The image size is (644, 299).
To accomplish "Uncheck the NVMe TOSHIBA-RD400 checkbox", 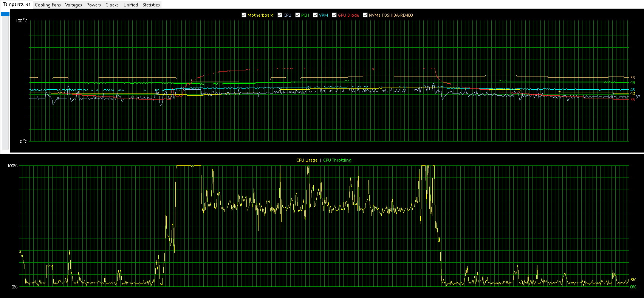I will pyautogui.click(x=365, y=15).
